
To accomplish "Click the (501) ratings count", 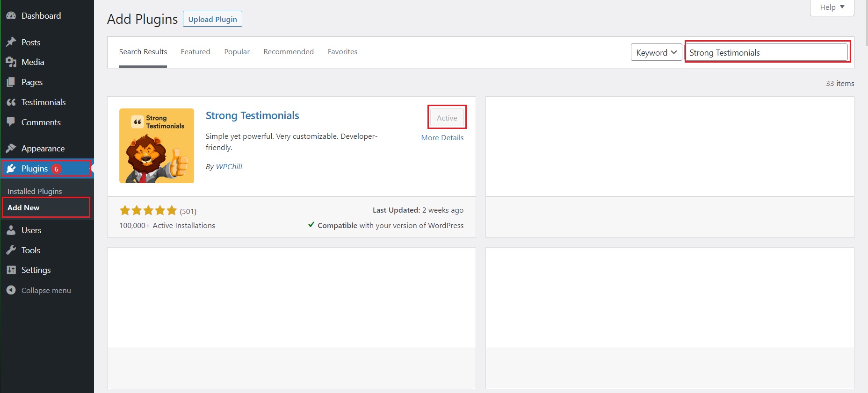I will point(188,211).
